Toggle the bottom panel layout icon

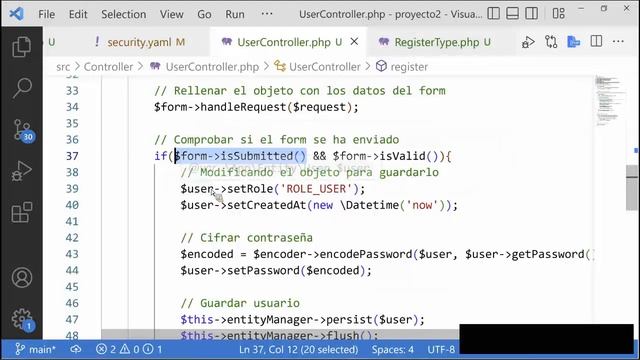click(513, 13)
